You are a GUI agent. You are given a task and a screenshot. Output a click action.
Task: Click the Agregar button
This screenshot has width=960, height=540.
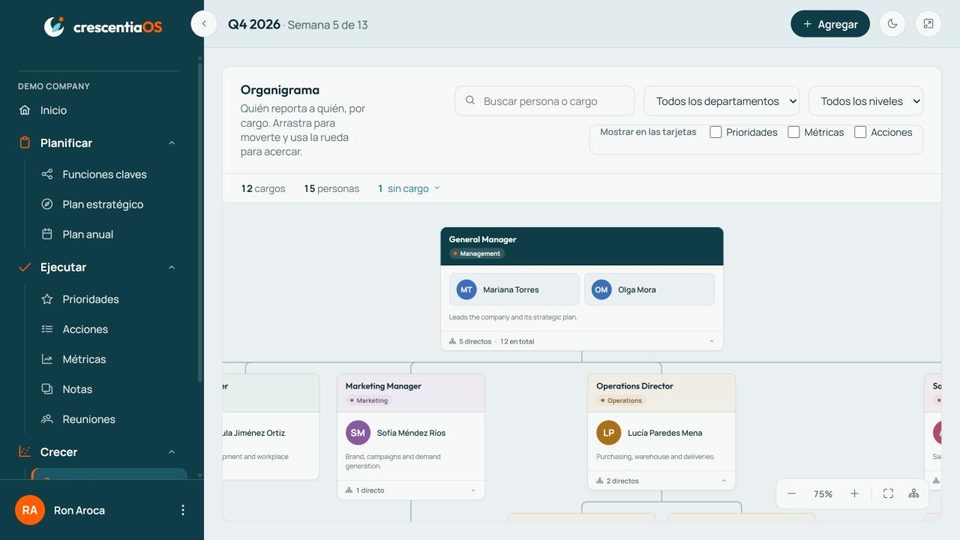(830, 24)
